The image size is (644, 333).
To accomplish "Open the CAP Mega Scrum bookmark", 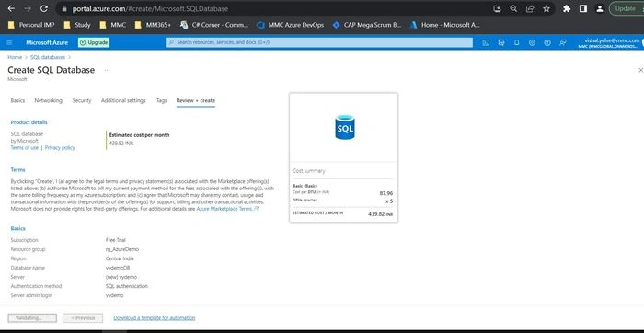I will pyautogui.click(x=367, y=25).
